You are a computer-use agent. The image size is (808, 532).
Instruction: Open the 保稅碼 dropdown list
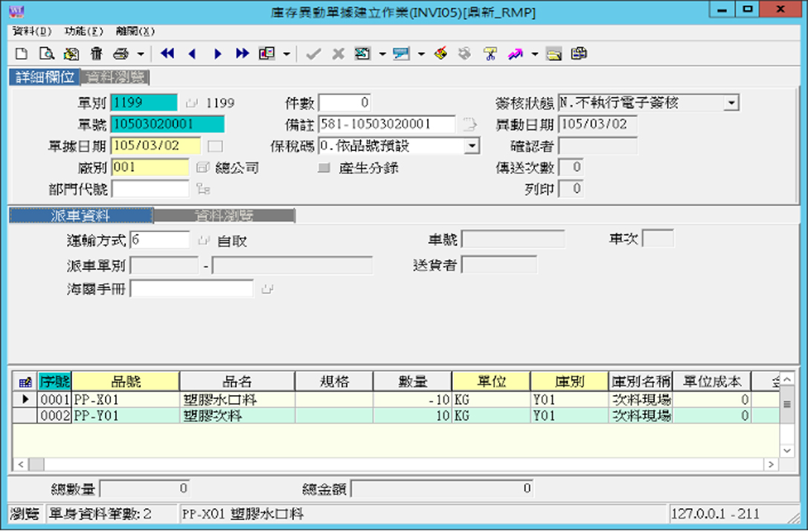click(x=472, y=146)
